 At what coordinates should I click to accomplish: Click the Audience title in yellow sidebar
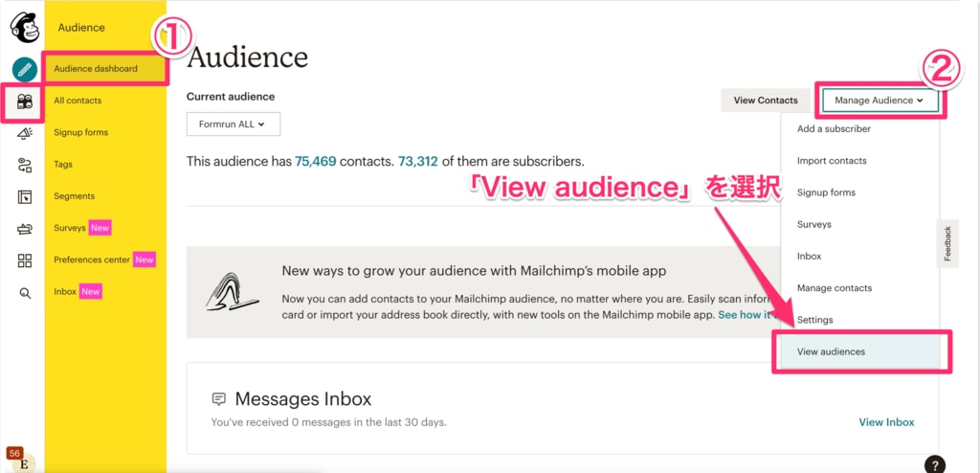coord(81,28)
